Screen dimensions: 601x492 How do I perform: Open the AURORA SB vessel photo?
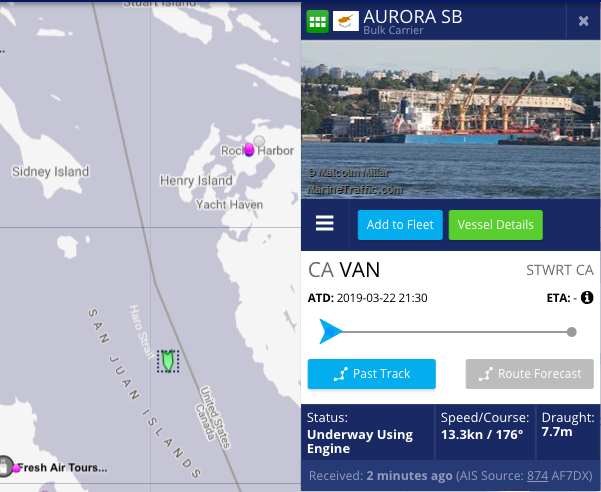(x=450, y=120)
